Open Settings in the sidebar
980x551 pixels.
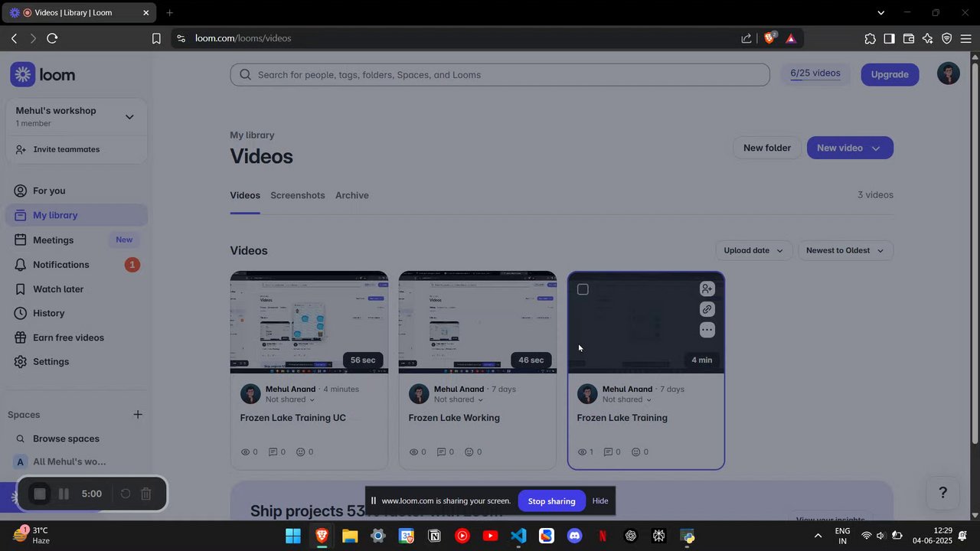77,361
